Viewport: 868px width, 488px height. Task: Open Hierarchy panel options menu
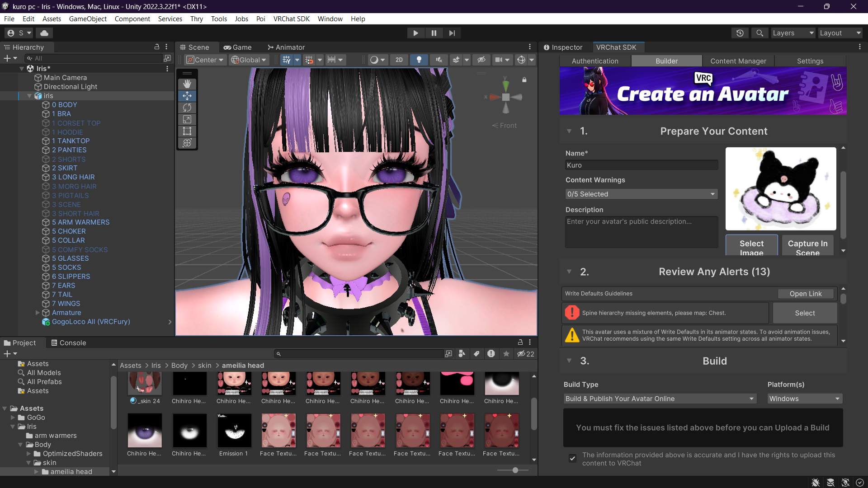(x=166, y=47)
